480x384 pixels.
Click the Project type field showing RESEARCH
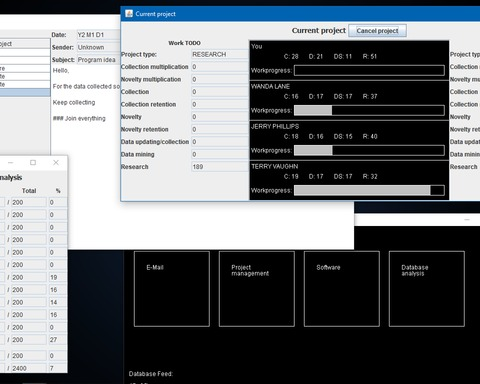coord(220,54)
